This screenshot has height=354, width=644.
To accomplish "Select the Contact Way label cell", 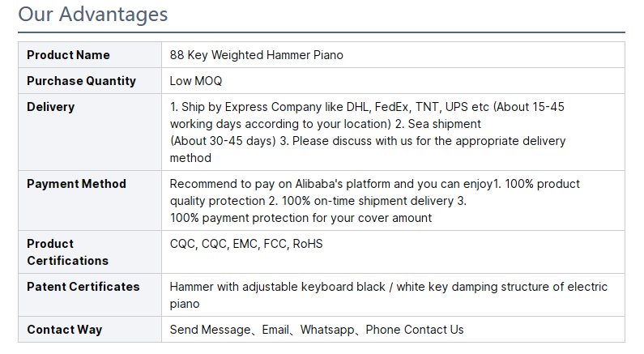I will (90, 330).
